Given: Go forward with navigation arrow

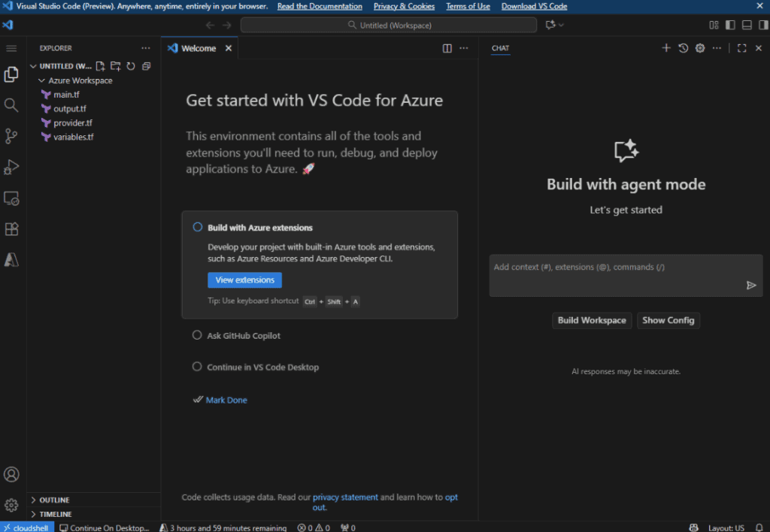Looking at the screenshot, I should point(226,25).
